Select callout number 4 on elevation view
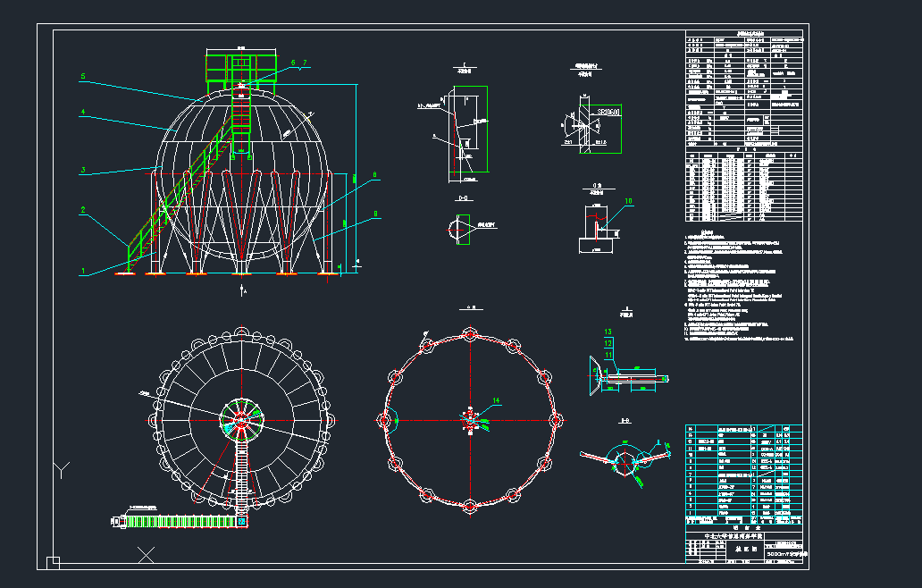This screenshot has height=588, width=922. [83, 113]
